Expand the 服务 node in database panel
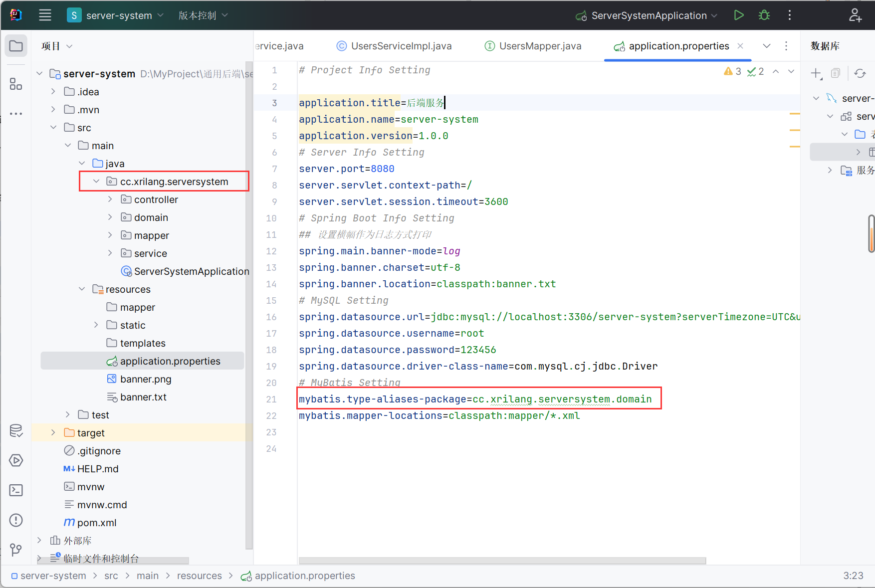Screen dimensions: 875x588 point(830,170)
